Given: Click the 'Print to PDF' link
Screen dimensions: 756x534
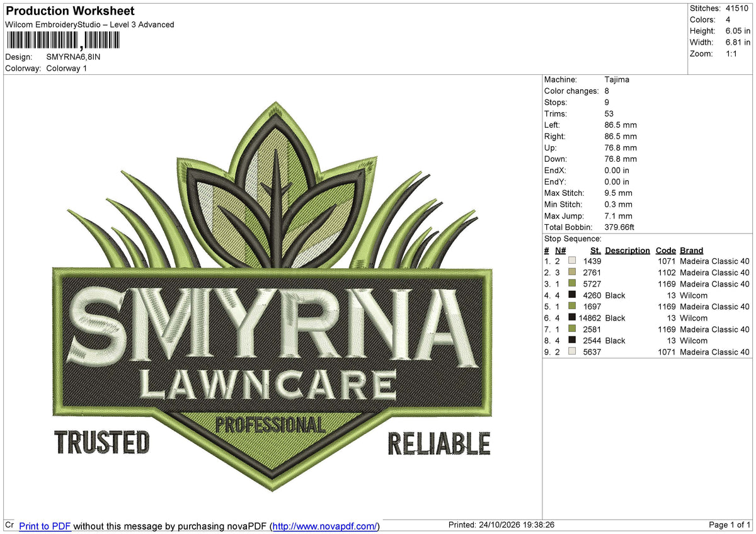Looking at the screenshot, I should click(45, 526).
